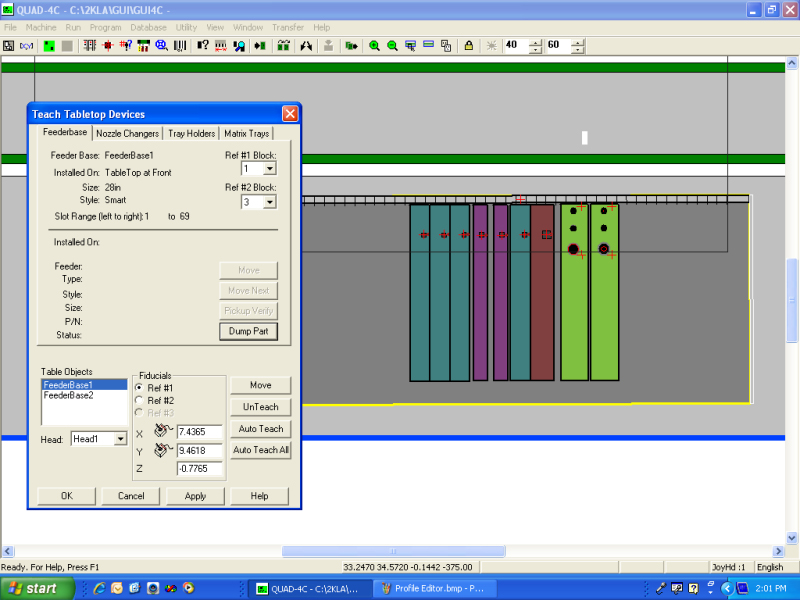The width and height of the screenshot is (800, 600).
Task: Click the black box question mark icon
Action: point(203,46)
